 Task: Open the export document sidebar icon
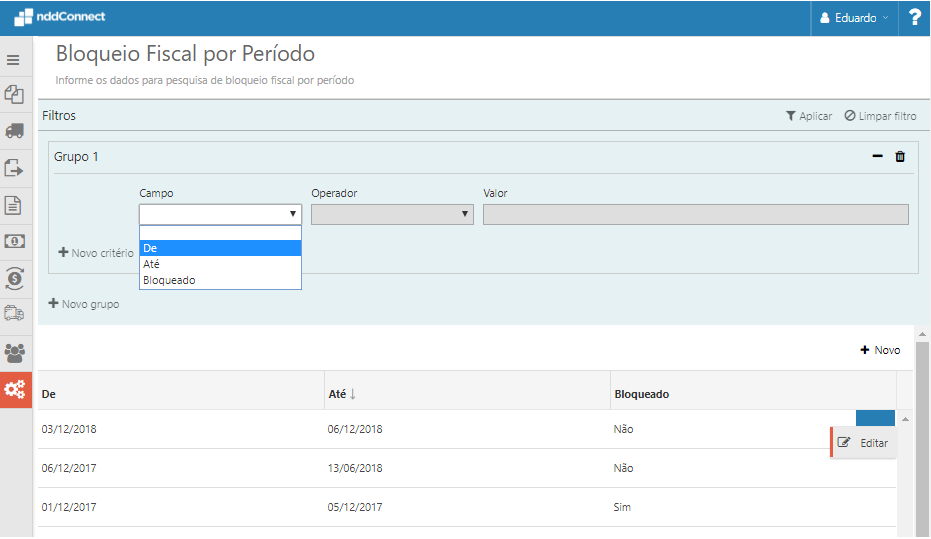coord(14,168)
